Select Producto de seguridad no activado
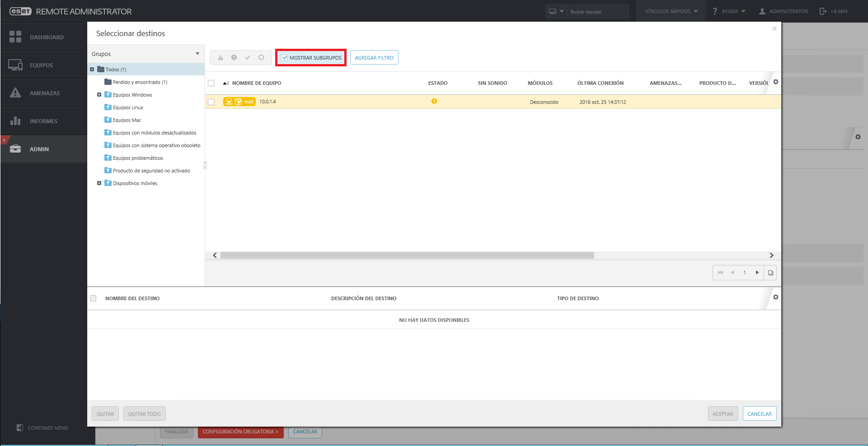 tap(151, 171)
